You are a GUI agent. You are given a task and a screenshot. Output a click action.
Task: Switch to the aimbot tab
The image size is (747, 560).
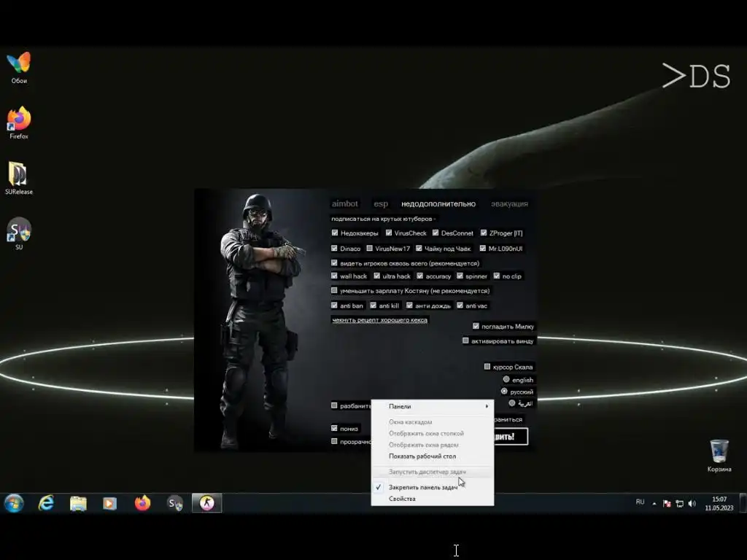(344, 204)
